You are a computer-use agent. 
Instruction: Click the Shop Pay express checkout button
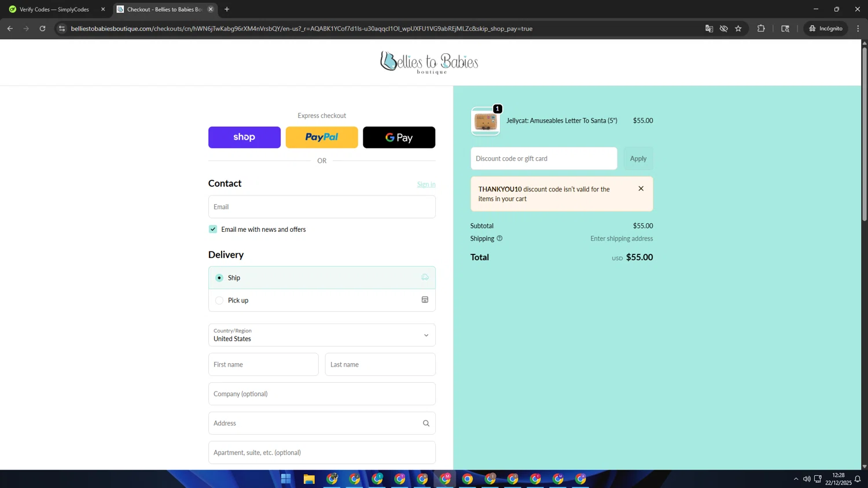point(244,137)
